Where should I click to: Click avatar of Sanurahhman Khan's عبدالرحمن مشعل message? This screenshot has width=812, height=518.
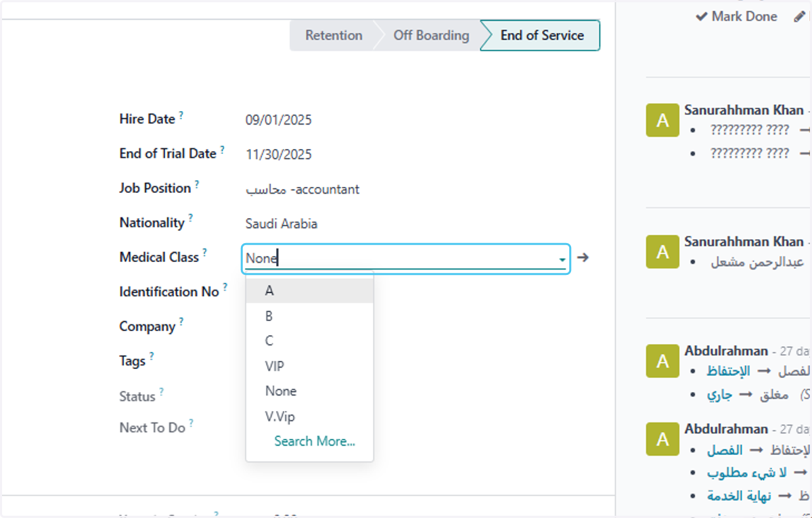point(662,252)
